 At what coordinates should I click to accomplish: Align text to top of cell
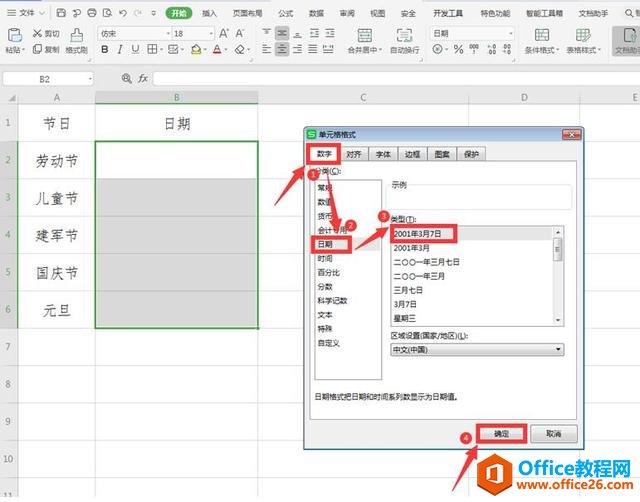click(267, 33)
